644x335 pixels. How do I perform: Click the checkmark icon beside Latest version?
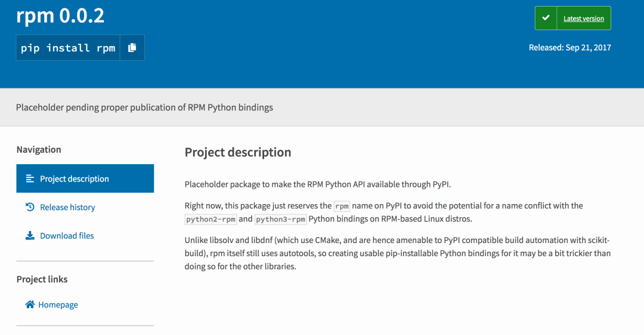point(546,19)
